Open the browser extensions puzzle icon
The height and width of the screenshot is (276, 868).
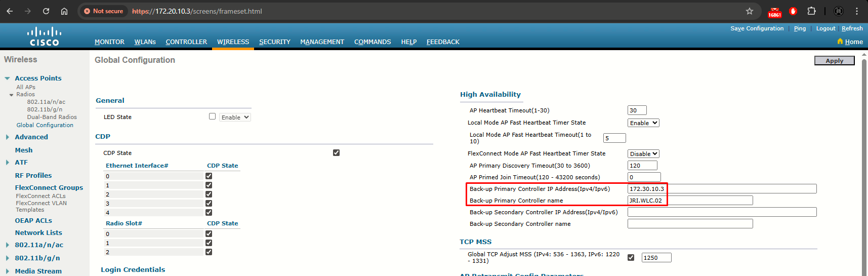(811, 11)
